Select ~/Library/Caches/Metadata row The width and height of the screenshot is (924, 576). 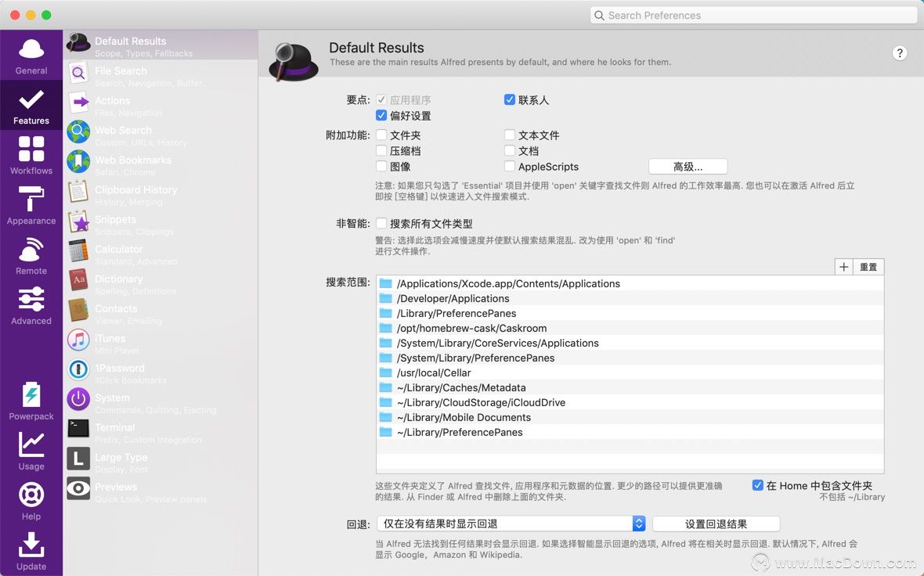(x=630, y=387)
